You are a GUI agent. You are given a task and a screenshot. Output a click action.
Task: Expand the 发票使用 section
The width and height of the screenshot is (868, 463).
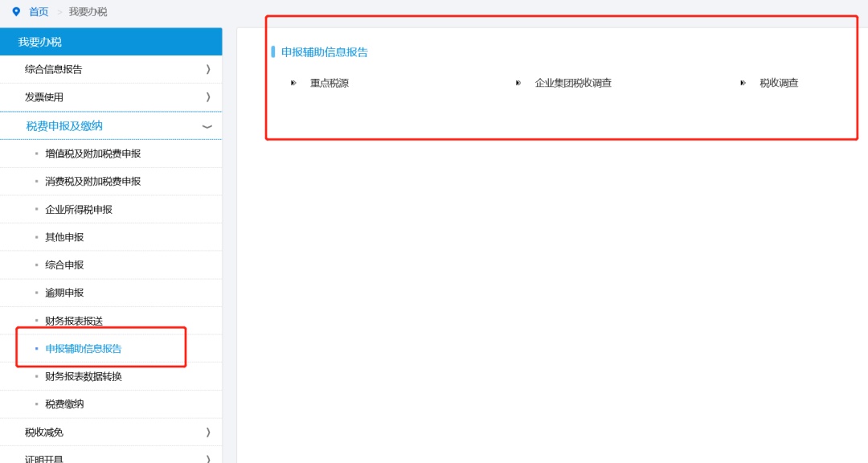click(x=112, y=97)
